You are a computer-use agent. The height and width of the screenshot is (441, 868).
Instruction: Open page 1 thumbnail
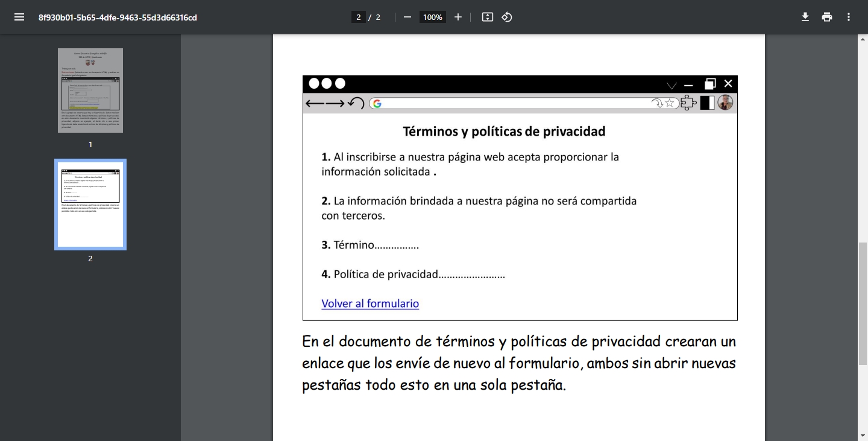point(90,90)
